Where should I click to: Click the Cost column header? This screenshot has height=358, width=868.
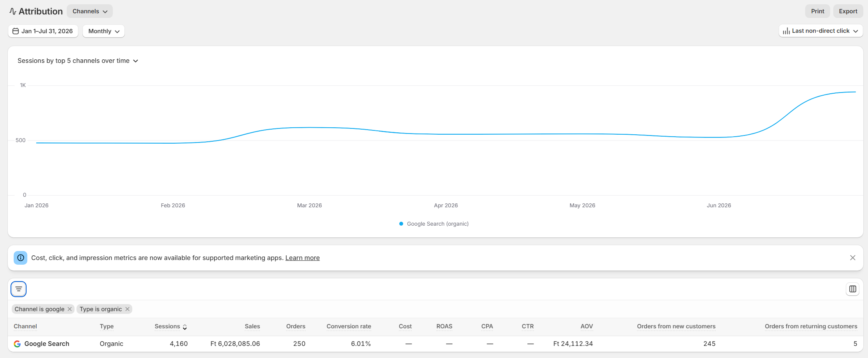pyautogui.click(x=405, y=326)
